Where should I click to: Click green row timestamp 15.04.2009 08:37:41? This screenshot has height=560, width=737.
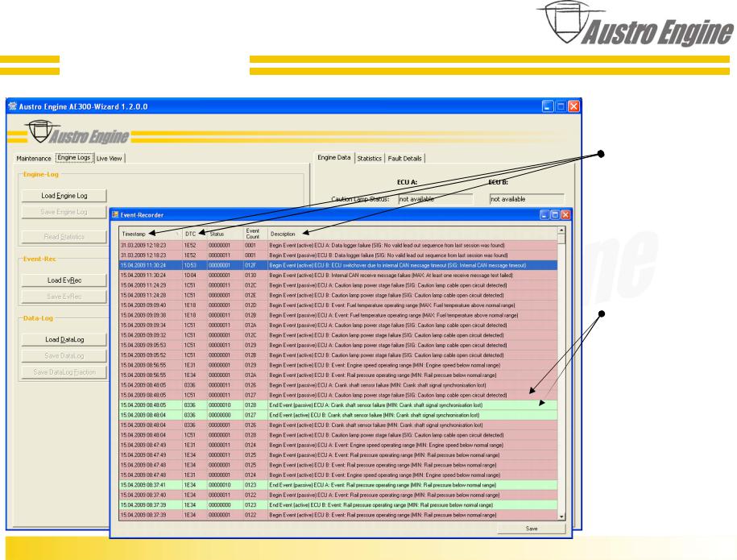pyautogui.click(x=143, y=485)
